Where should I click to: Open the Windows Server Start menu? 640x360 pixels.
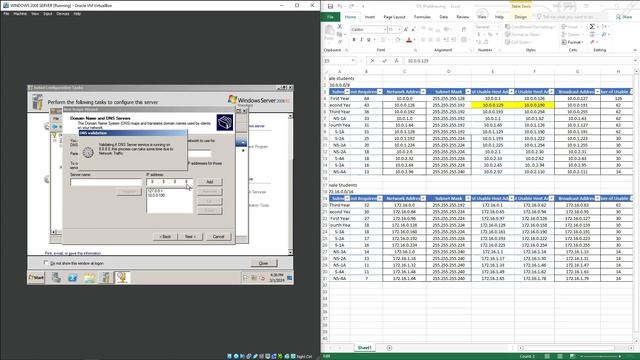pyautogui.click(x=36, y=278)
